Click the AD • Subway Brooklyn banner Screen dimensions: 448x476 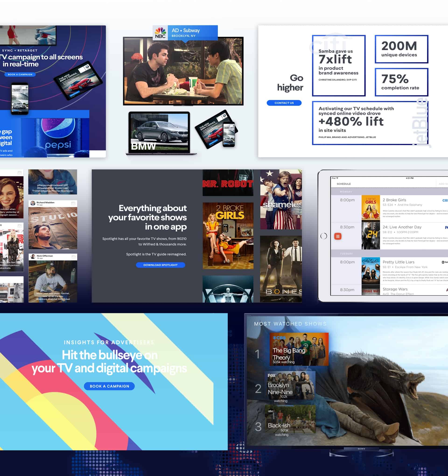(185, 33)
